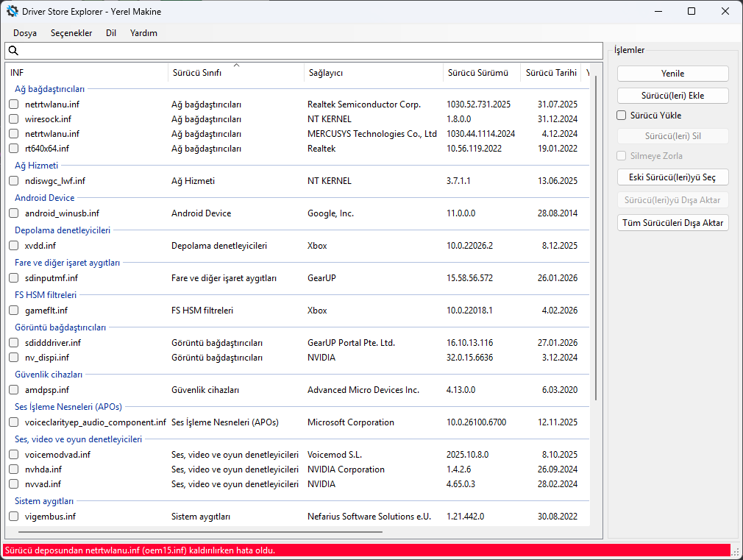Image resolution: width=743 pixels, height=560 pixels.
Task: Check the xvdd.inf checkbox
Action: 14,245
